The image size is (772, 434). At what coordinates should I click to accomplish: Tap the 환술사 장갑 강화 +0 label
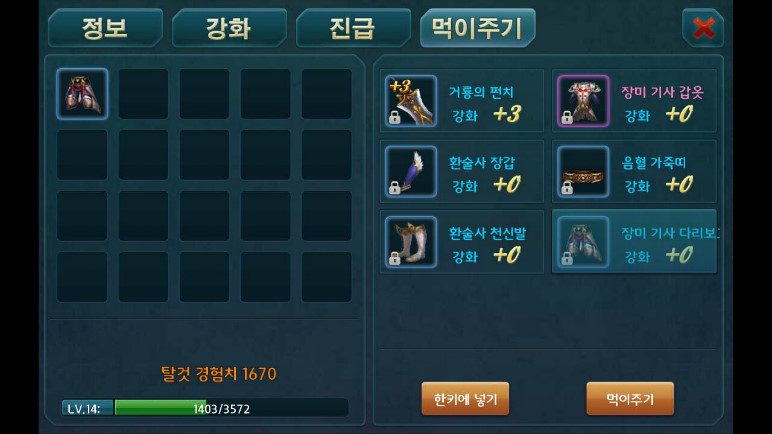(x=486, y=185)
